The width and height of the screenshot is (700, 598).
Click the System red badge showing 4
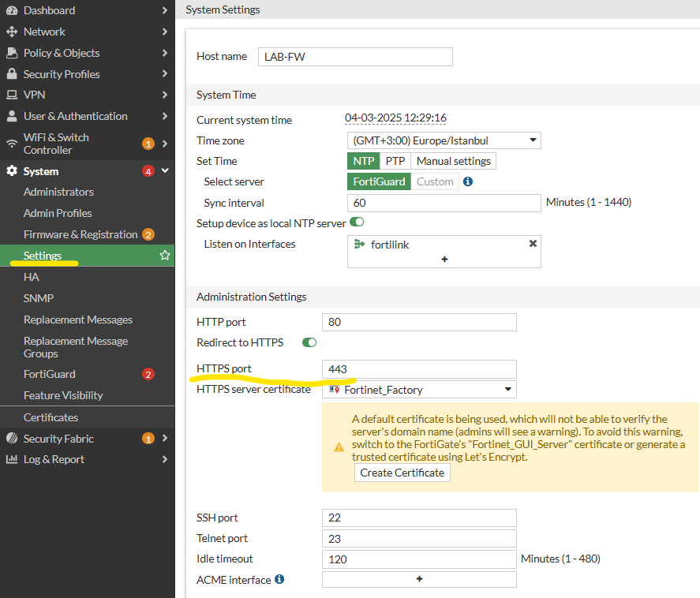148,171
